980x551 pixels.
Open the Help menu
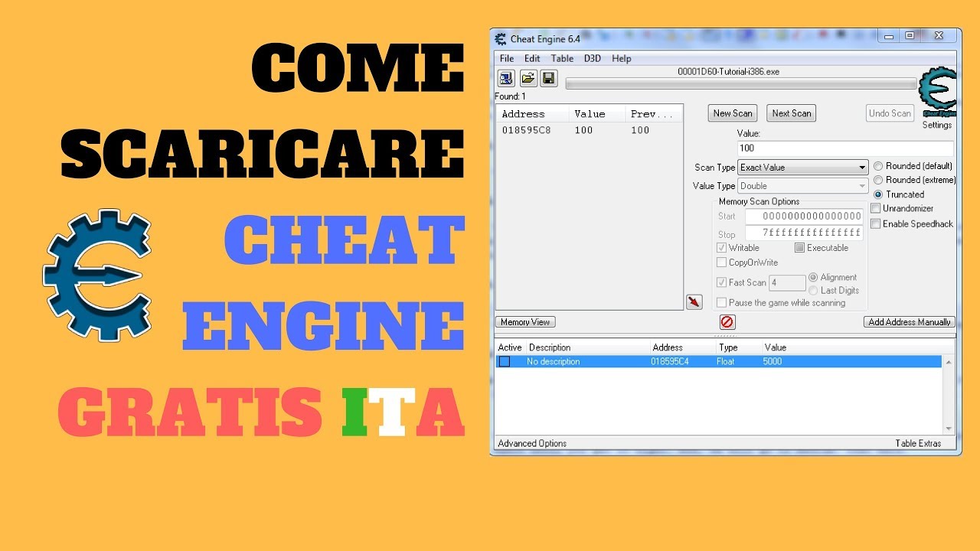(x=622, y=58)
